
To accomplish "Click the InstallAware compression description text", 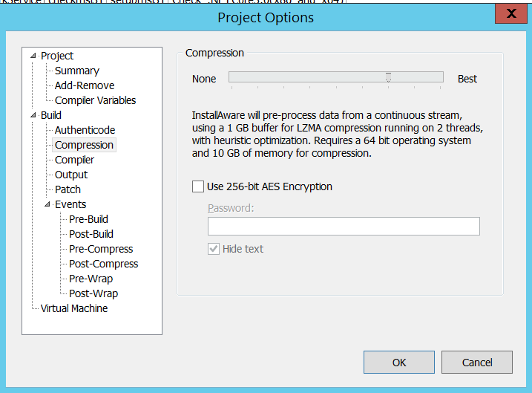I will (338, 134).
